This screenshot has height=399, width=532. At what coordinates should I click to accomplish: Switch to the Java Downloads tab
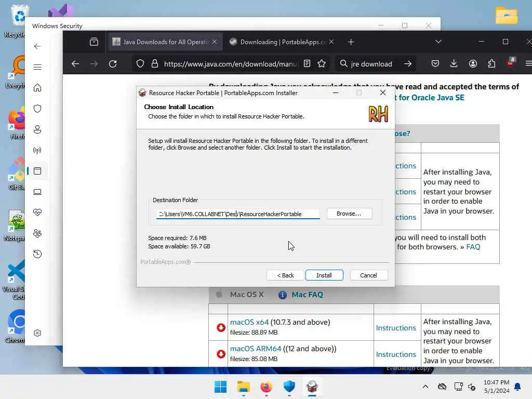[165, 42]
